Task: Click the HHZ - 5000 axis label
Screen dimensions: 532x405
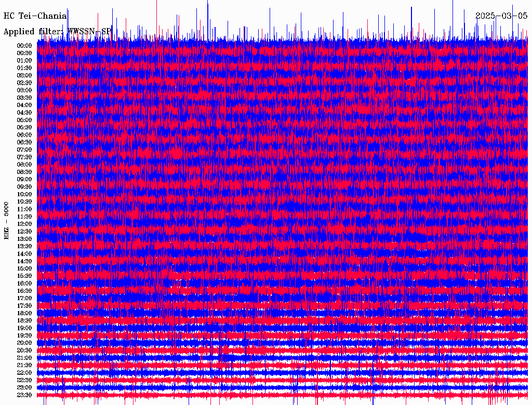Action: coord(7,220)
